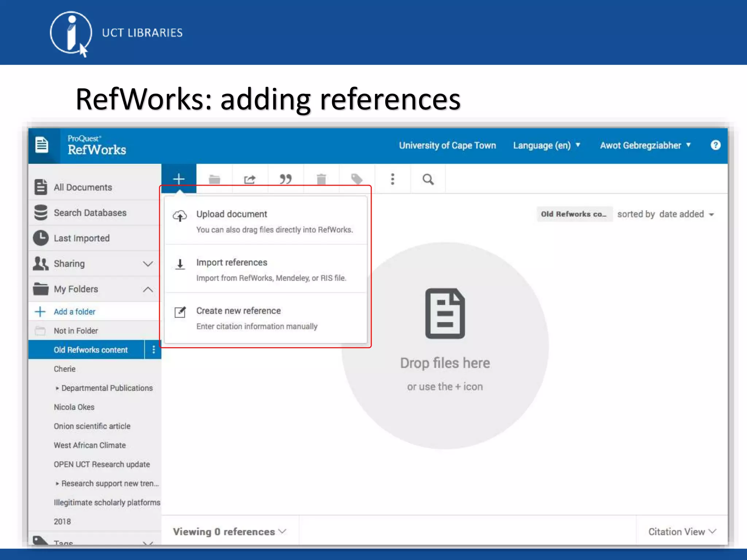The image size is (747, 560).
Task: Select Import references menu option
Action: (266, 269)
